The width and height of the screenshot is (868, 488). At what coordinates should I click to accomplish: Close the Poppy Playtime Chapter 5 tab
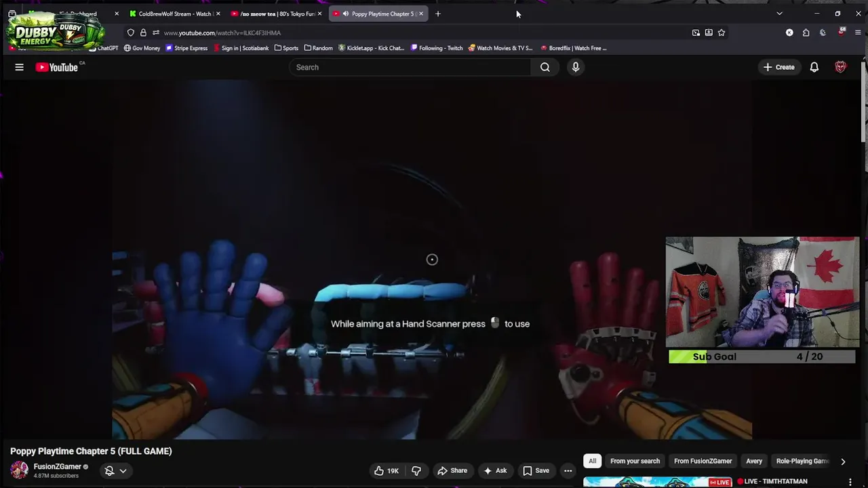coord(421,14)
